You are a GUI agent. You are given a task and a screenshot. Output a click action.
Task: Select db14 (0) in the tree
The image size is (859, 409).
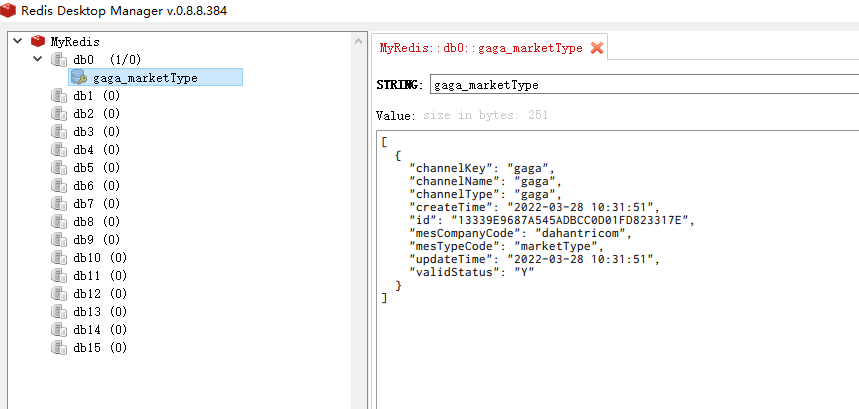[100, 330]
